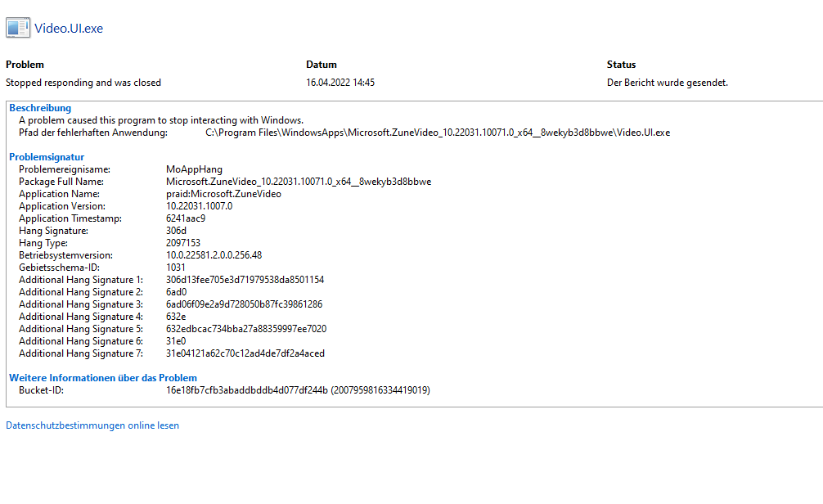Click the 'Hang Type:' label
Viewport: 823px width, 504px height.
tap(43, 243)
